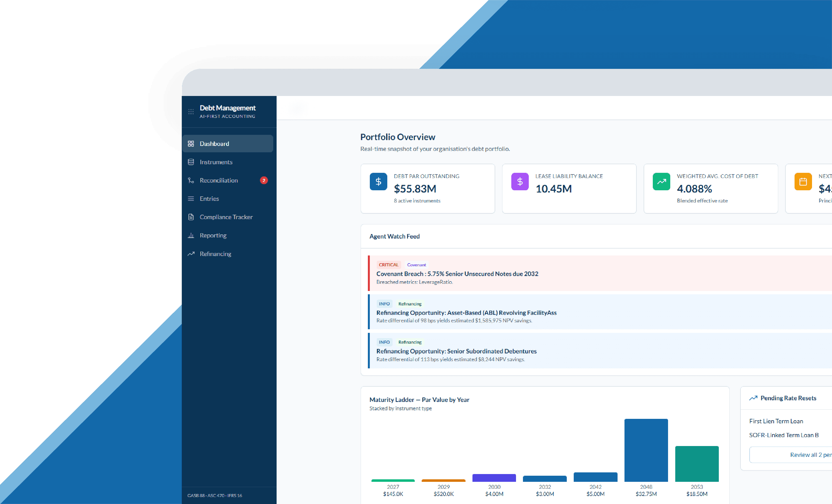
Task: Click 'Breached metrics: LeverageRatio.' text
Action: tap(414, 282)
